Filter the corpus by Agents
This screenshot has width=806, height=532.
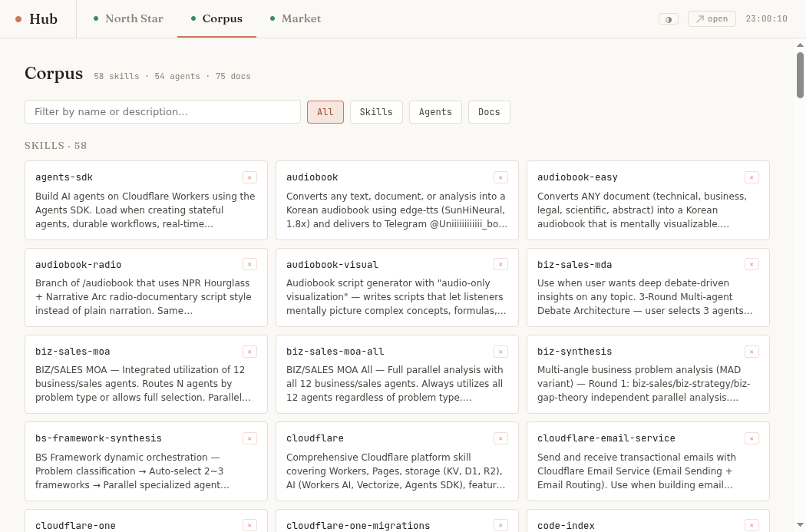(435, 112)
